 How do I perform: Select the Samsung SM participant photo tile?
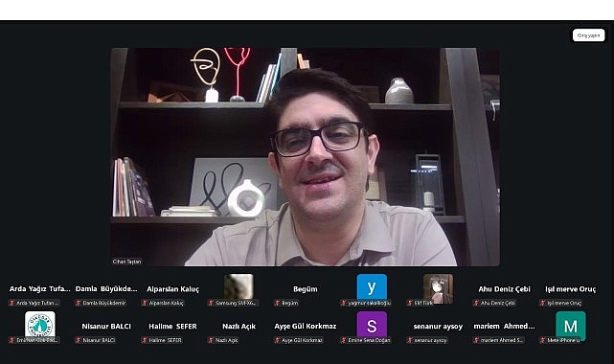point(239,287)
